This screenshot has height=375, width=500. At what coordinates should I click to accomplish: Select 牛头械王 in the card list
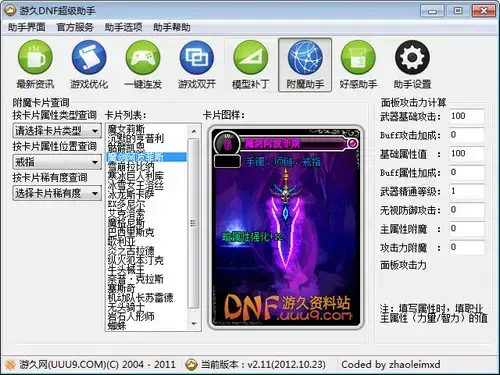tap(126, 269)
